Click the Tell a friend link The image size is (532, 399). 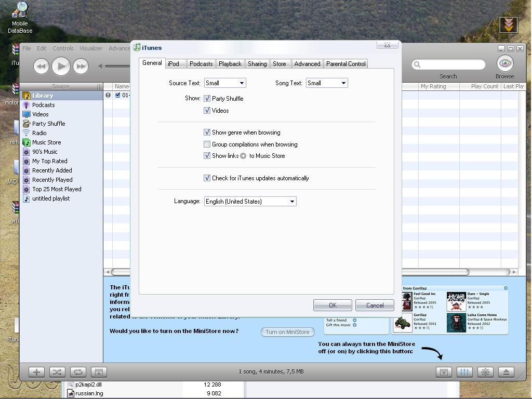point(337,320)
